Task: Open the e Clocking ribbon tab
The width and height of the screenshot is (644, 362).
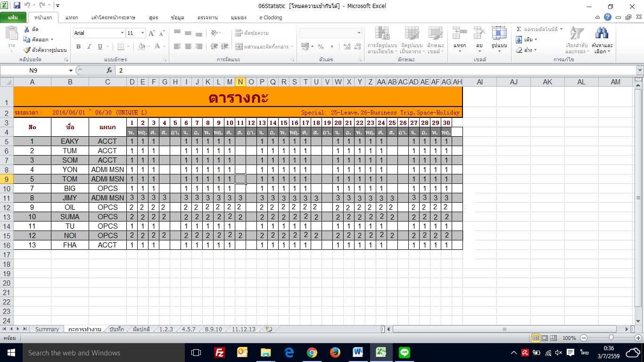Action: coord(271,17)
